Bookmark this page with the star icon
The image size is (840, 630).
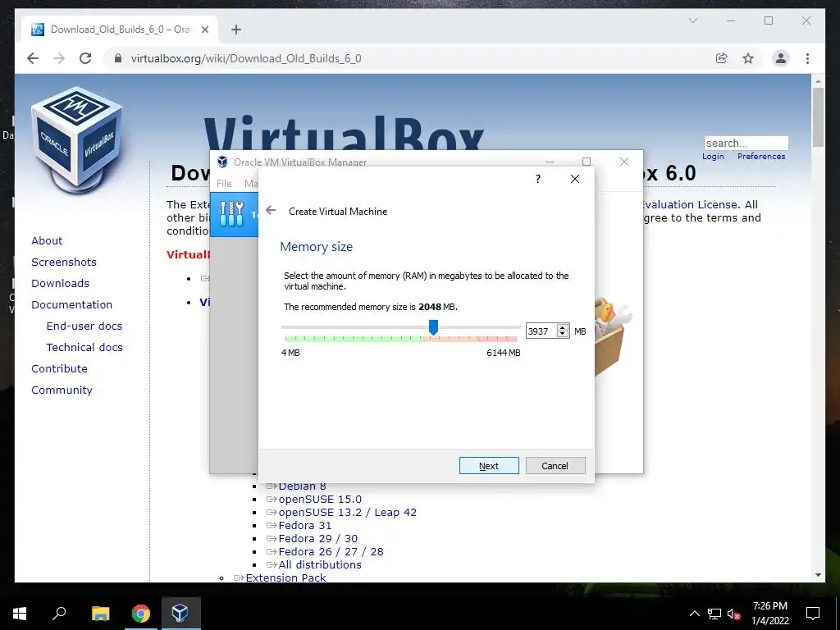click(748, 58)
